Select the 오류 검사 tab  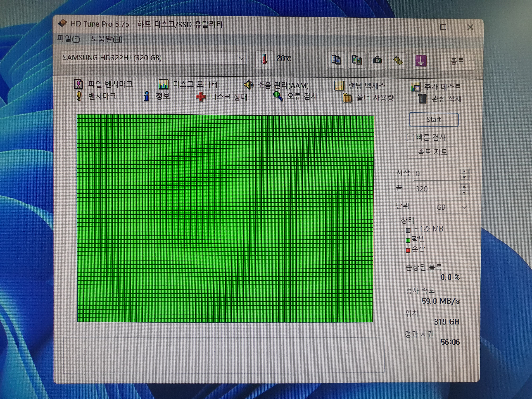[295, 97]
